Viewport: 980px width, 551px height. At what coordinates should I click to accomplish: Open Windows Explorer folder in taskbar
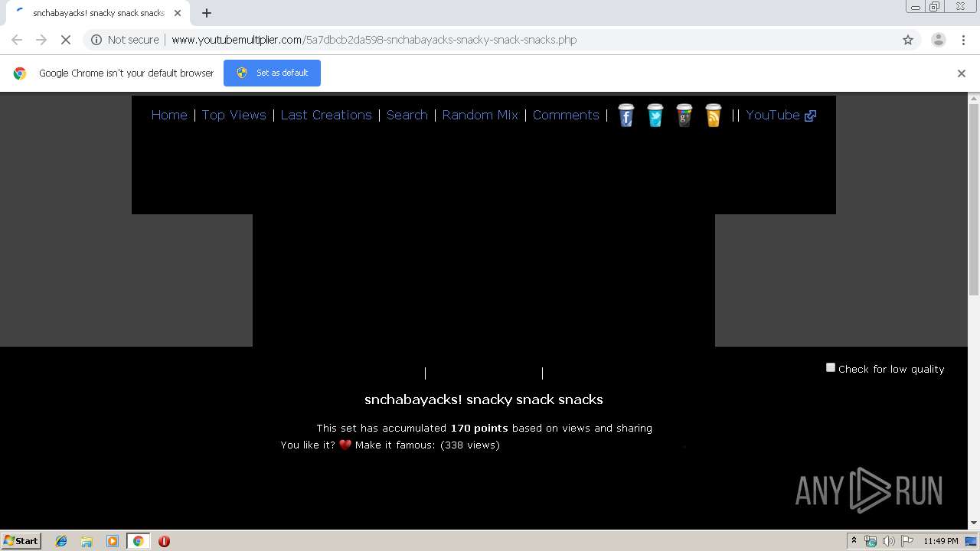[87, 541]
